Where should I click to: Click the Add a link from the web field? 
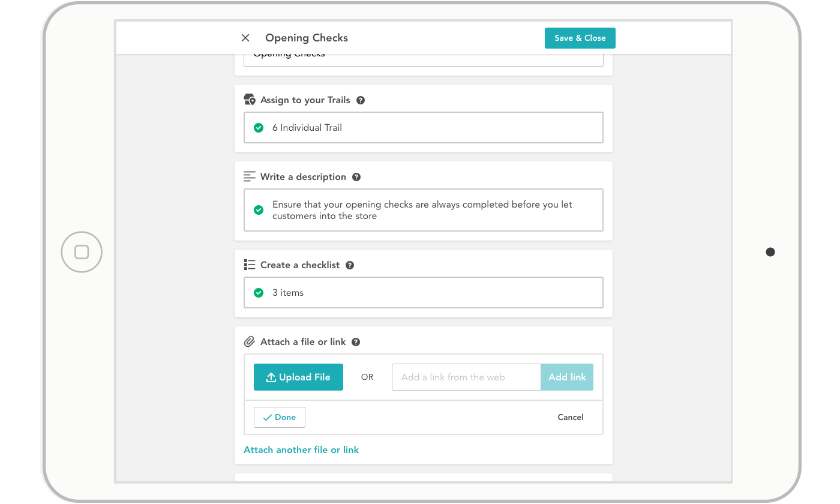click(466, 377)
